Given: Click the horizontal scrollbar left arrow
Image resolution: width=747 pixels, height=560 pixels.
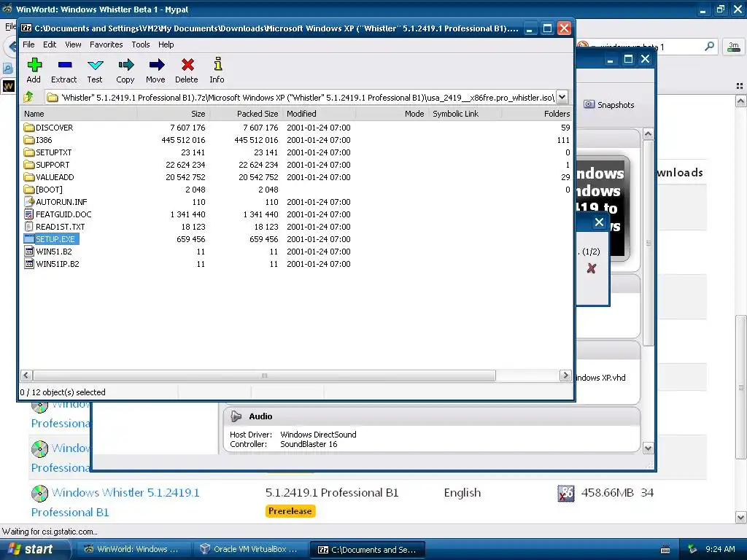Looking at the screenshot, I should point(27,376).
